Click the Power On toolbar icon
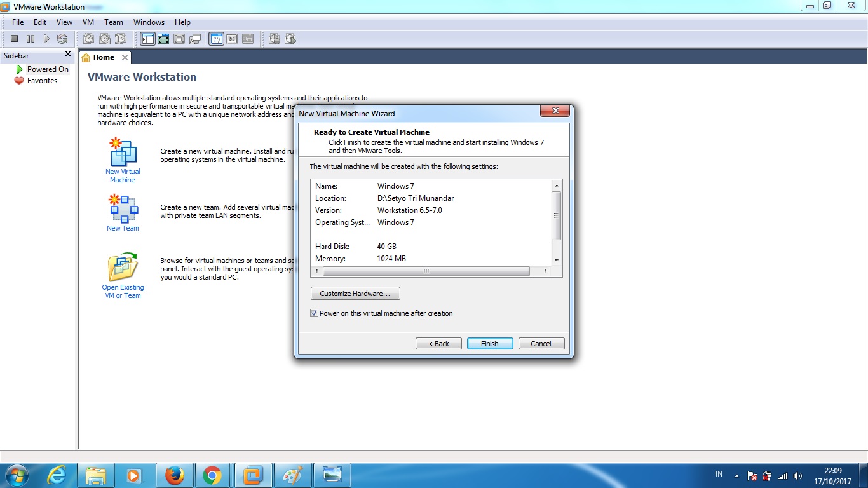The image size is (868, 488). coord(45,39)
